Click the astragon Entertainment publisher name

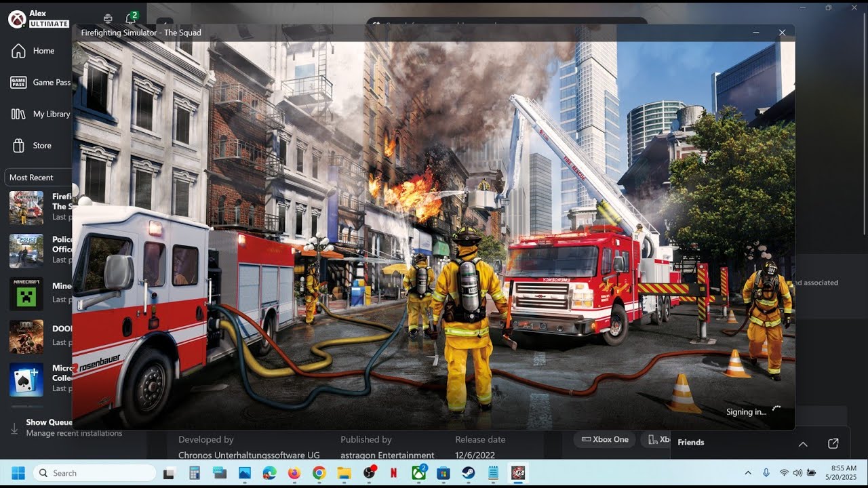[x=387, y=455]
